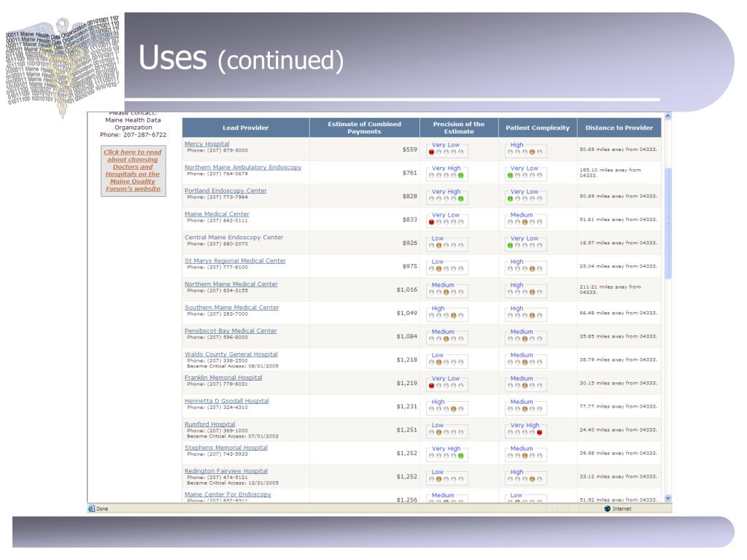Click Central Maine Endoscopy Center's Low precision indicator
The height and width of the screenshot is (560, 747).
[446, 242]
